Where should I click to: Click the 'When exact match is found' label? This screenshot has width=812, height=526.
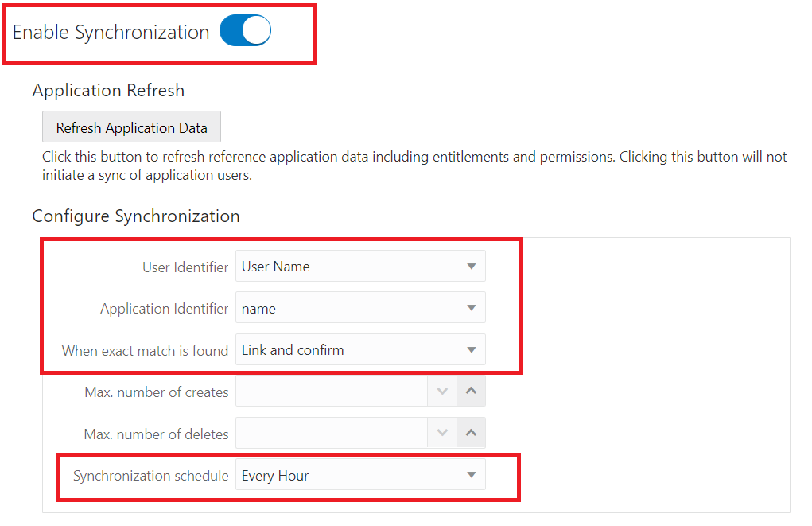[x=145, y=350]
